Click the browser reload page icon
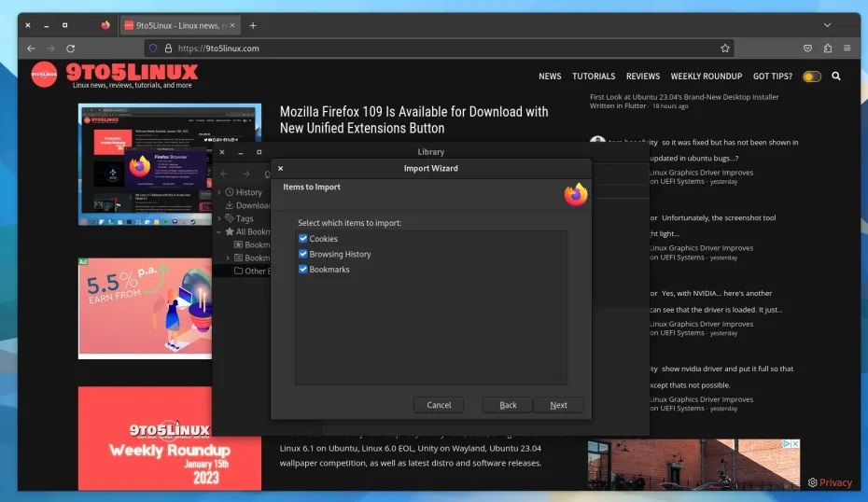The height and width of the screenshot is (502, 868). 71,49
